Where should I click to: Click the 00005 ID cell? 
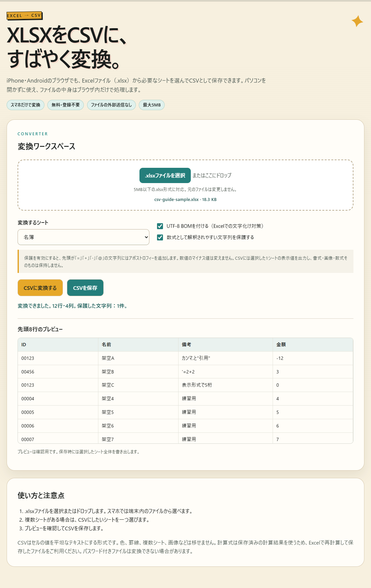[x=58, y=413]
